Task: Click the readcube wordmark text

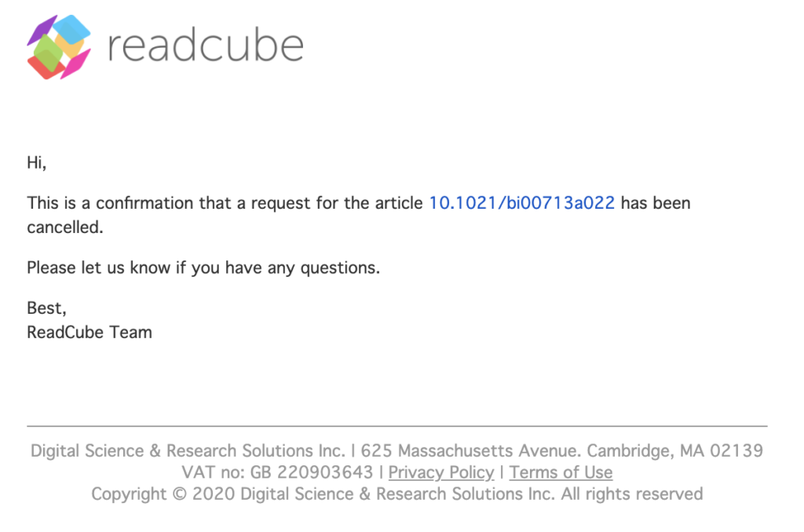Action: point(205,46)
